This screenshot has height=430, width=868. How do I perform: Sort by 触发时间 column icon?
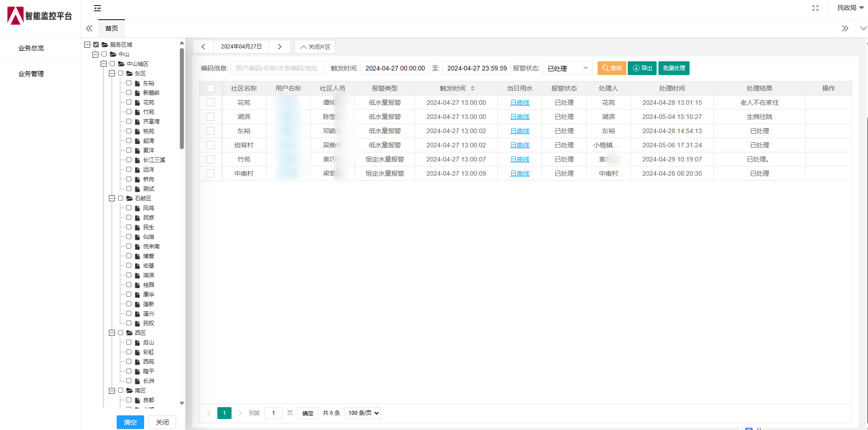click(473, 88)
